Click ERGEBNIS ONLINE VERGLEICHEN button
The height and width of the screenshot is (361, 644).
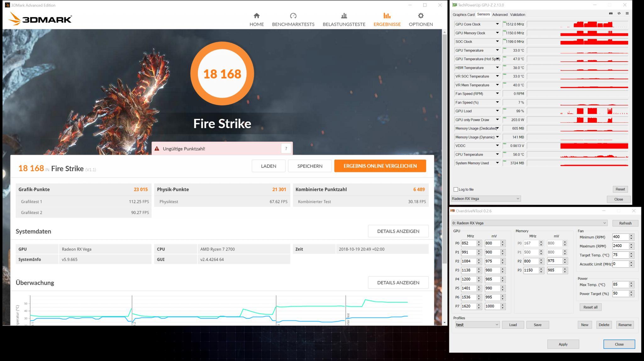click(380, 166)
